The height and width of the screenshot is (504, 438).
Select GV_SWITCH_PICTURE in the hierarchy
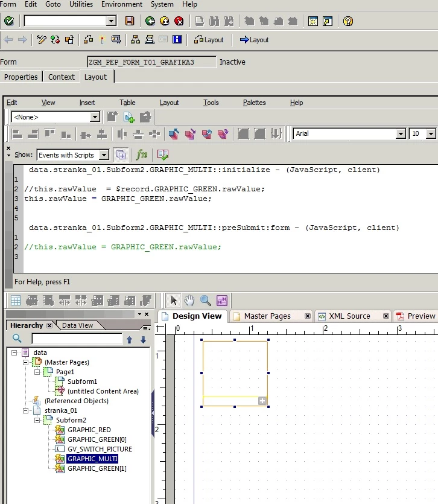click(100, 449)
